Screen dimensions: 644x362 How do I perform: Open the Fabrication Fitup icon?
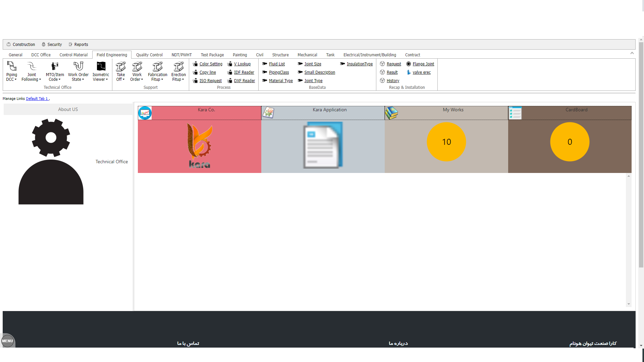157,66
